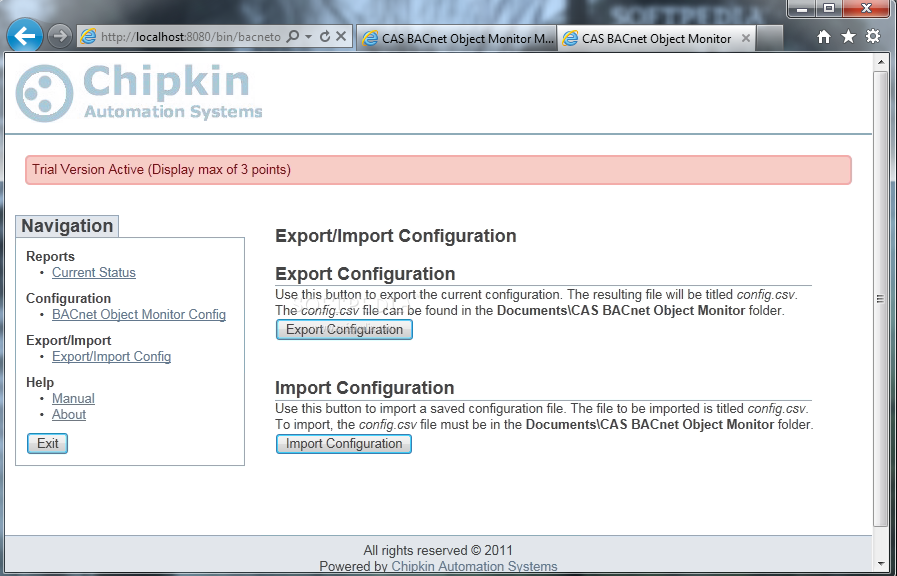Screen dimensions: 897x576
Task: Open BACnet Object Monitor Config link
Action: pos(139,315)
